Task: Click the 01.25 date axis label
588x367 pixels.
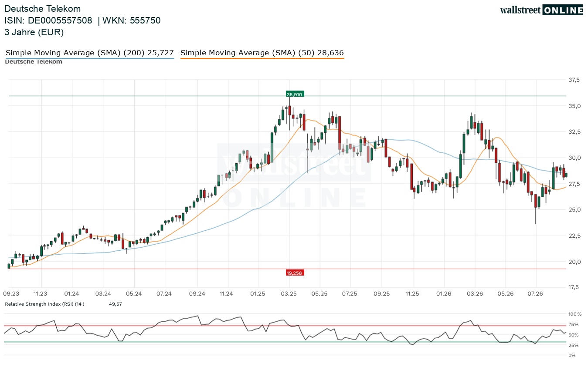Action: click(x=258, y=294)
